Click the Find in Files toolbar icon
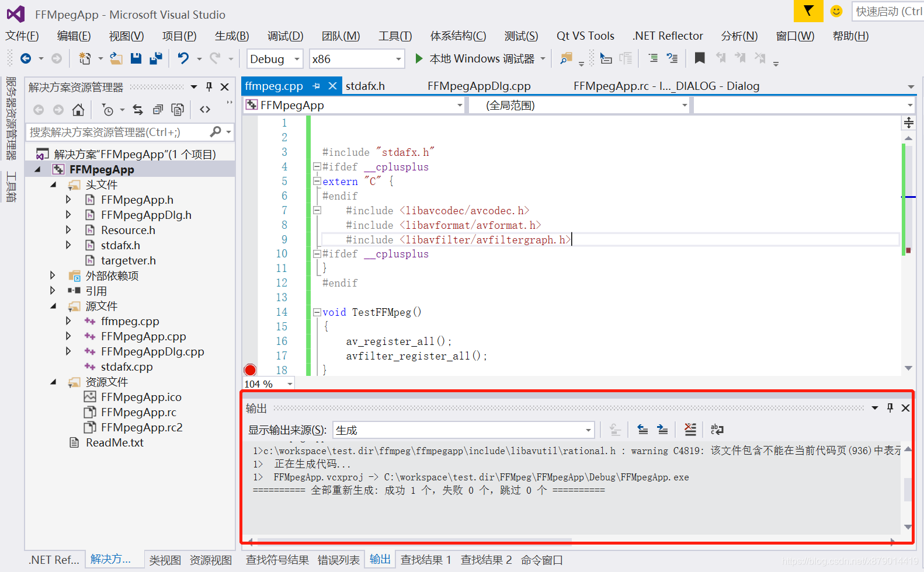Screen dimensions: 924x572 pos(566,58)
